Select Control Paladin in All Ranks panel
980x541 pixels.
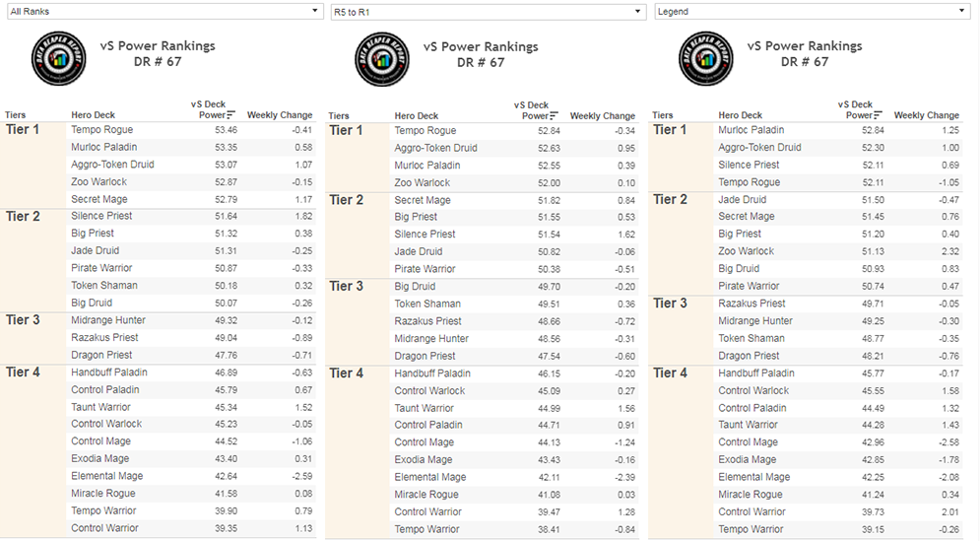(x=105, y=389)
